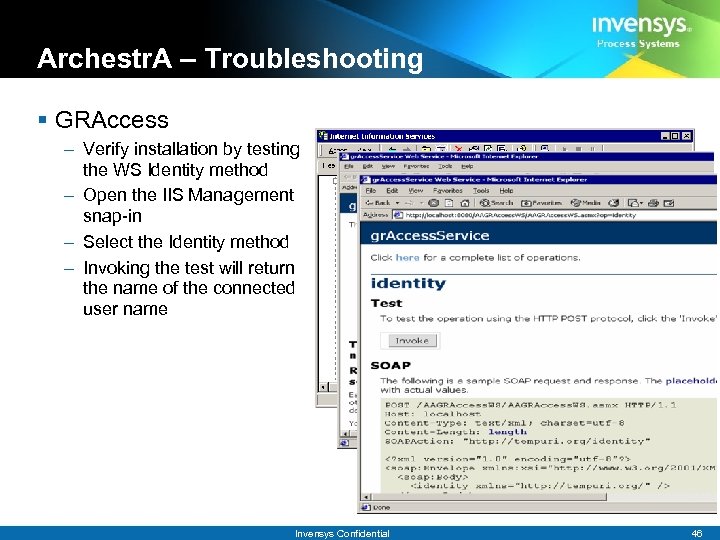Click Help icon in IIS toolbar
The height and width of the screenshot is (540, 720).
[522, 149]
